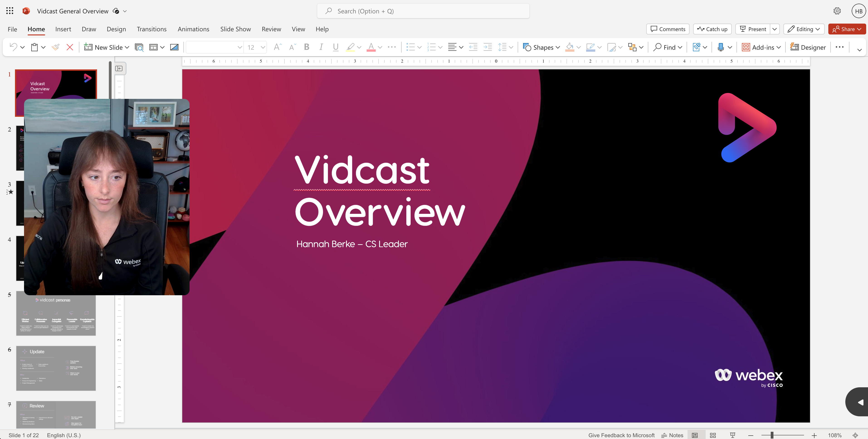868x439 pixels.
Task: Open the Add-ins dropdown
Action: click(x=761, y=47)
